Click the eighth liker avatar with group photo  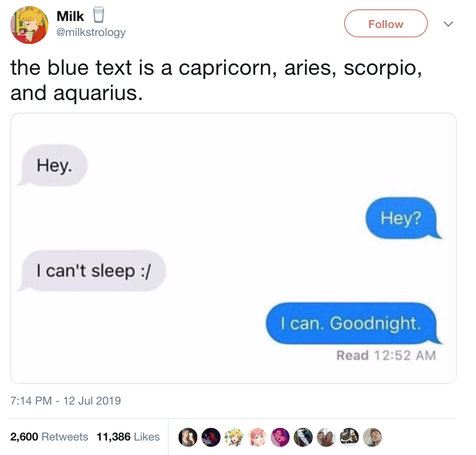coord(349,437)
